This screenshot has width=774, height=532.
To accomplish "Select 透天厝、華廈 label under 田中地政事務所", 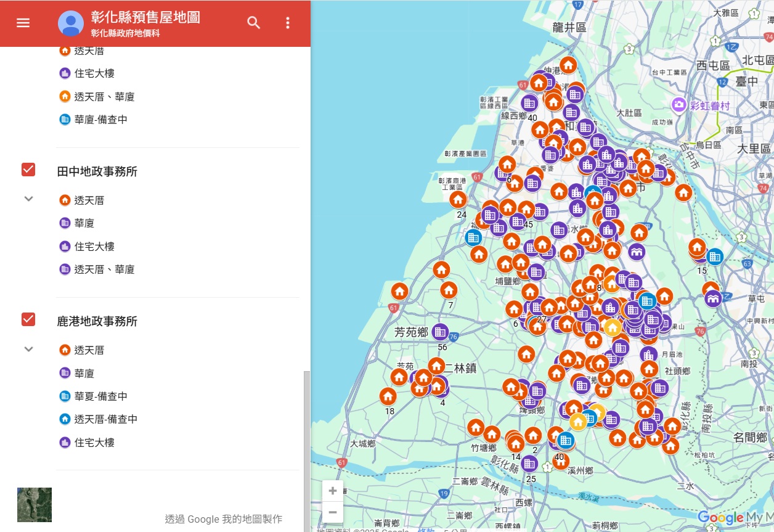I will coord(105,269).
